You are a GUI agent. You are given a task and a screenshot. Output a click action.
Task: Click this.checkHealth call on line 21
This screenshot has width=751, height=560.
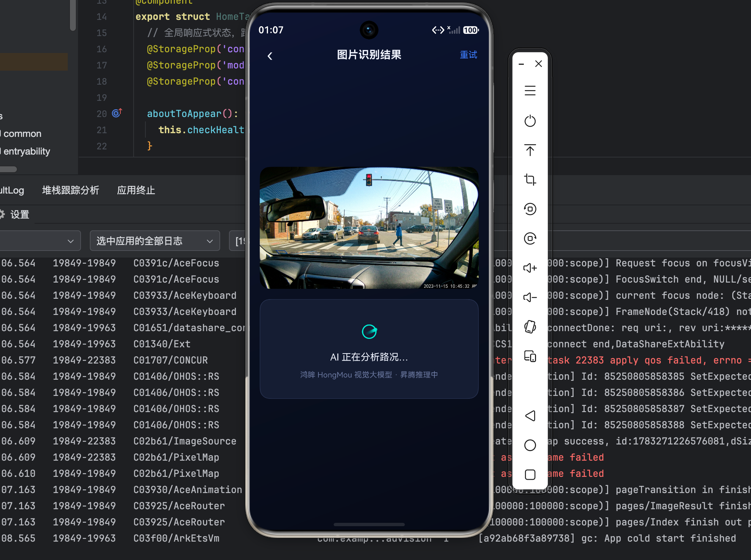tap(201, 130)
